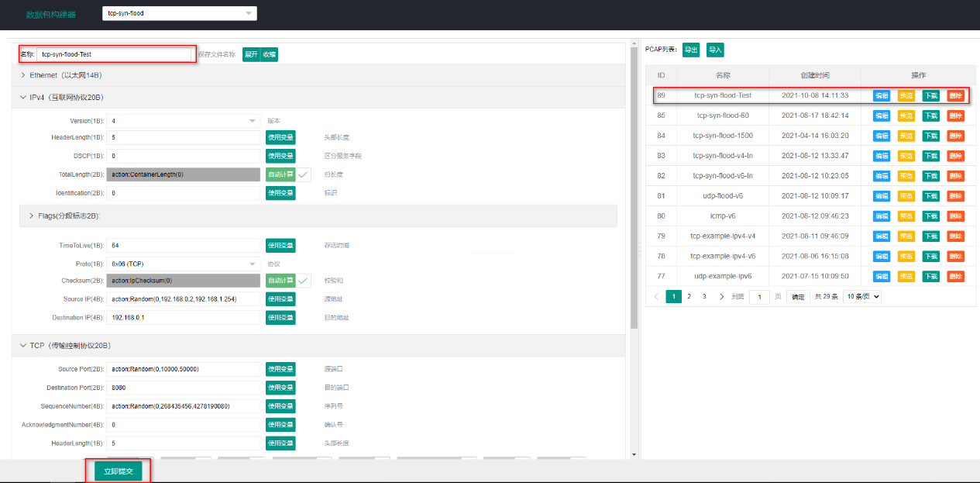Go to page 3 of PCAP list
This screenshot has height=483, width=980.
click(x=705, y=296)
